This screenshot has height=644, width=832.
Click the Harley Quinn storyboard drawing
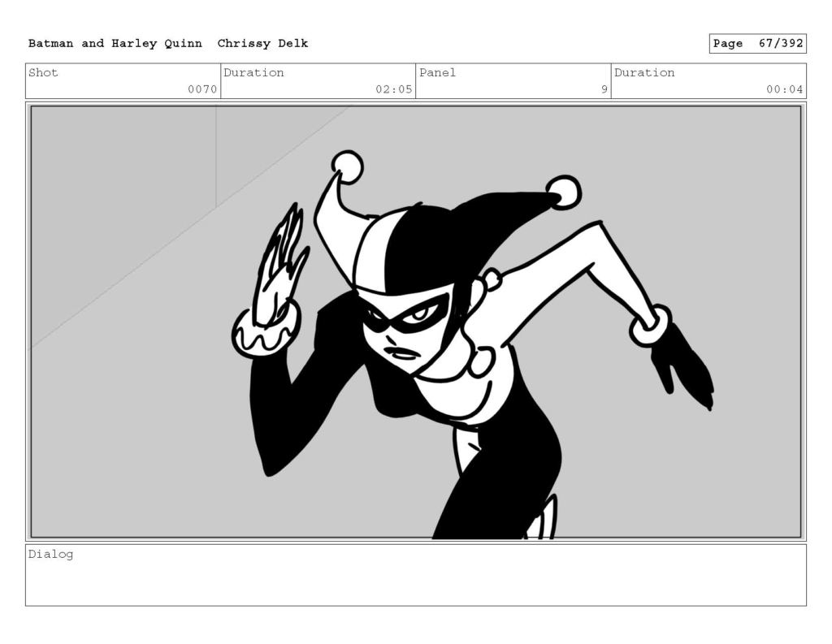click(416, 322)
